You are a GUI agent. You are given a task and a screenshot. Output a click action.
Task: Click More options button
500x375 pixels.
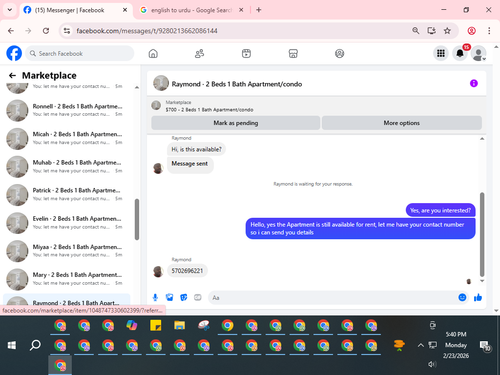pyautogui.click(x=402, y=123)
